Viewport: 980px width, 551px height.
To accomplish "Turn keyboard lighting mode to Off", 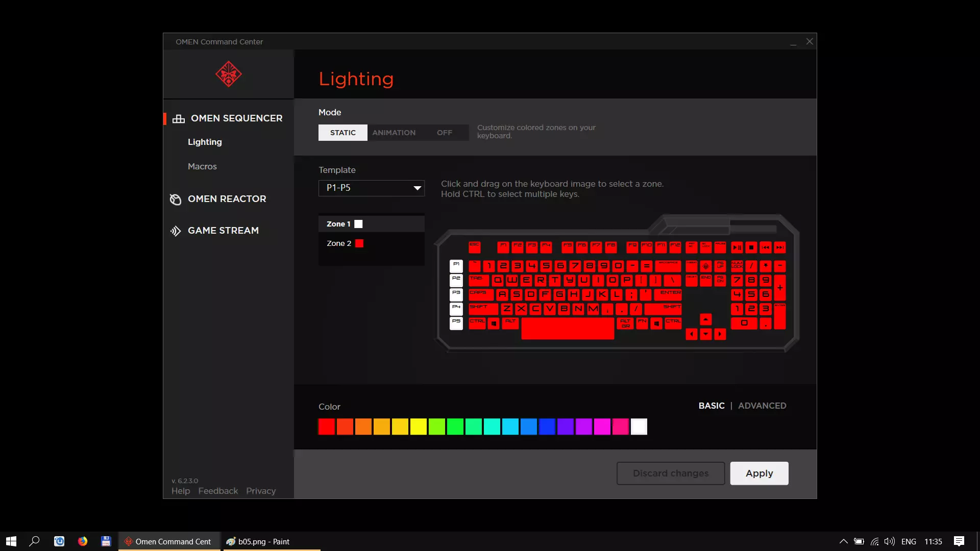I will click(444, 133).
